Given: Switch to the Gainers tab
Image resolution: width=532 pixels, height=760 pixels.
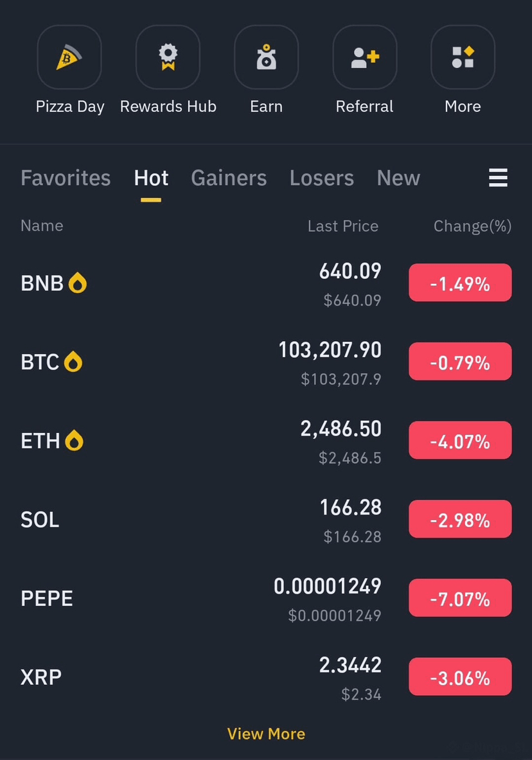Looking at the screenshot, I should [x=229, y=178].
